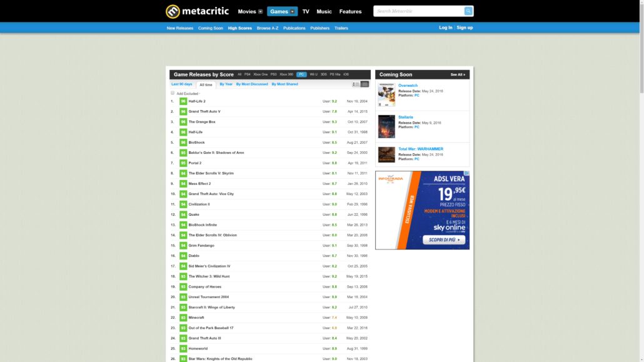Sort By Most Shared

click(284, 84)
